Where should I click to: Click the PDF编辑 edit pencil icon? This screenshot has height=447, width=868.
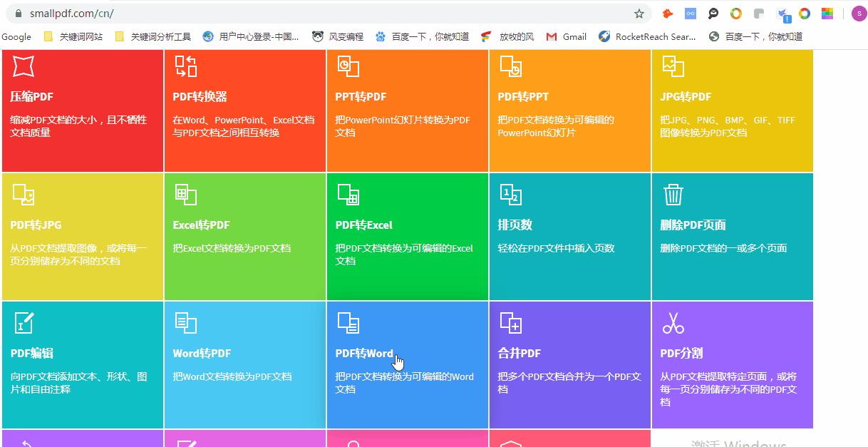[24, 323]
